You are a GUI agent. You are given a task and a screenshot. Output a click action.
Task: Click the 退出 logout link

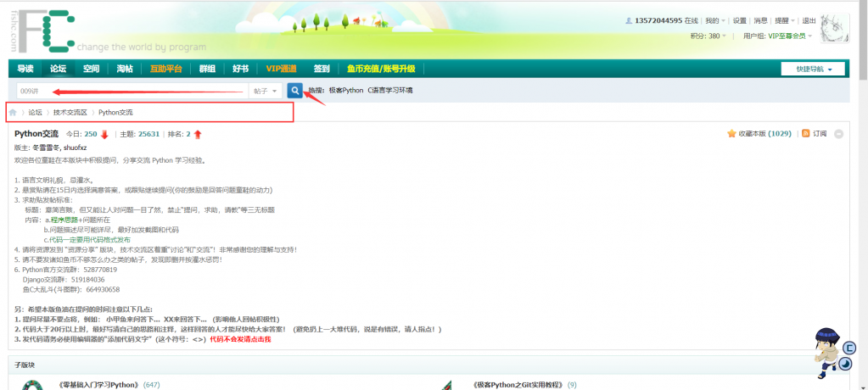tap(809, 21)
